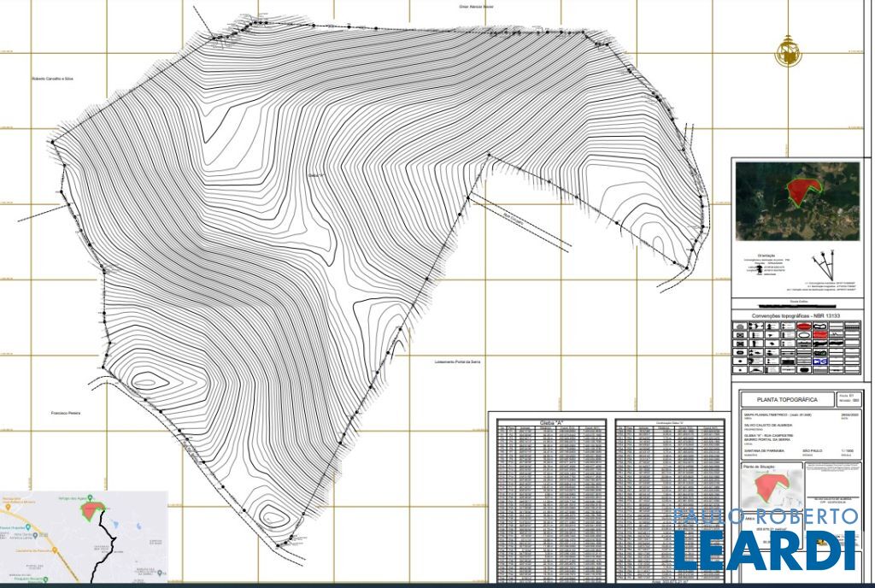
Task: Click the Planta de Situação mini map
Action: 771,490
